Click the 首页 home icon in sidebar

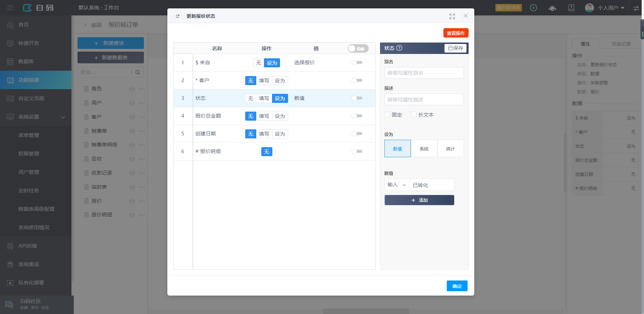pos(10,24)
